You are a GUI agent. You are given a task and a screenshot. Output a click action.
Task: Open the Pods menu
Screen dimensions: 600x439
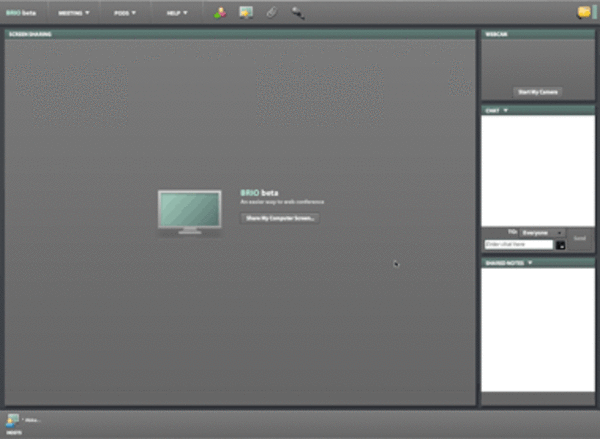125,13
